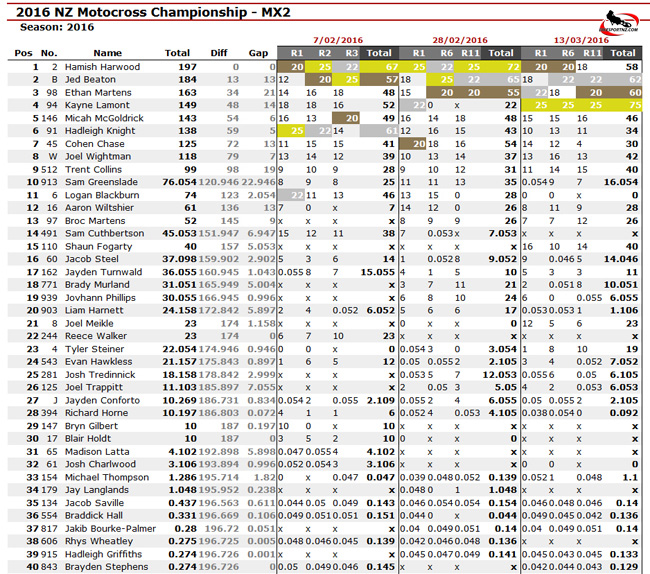
Task: Click the R2 race column header
Action: 324,53
